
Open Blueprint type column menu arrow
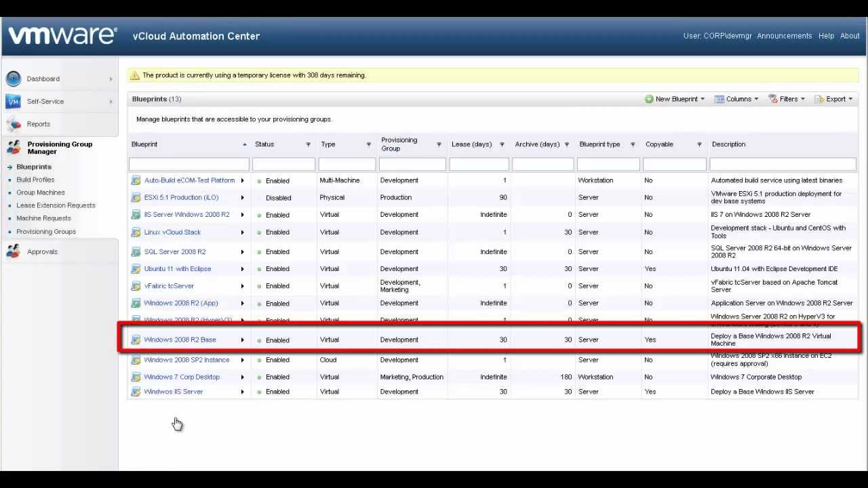[x=633, y=144]
